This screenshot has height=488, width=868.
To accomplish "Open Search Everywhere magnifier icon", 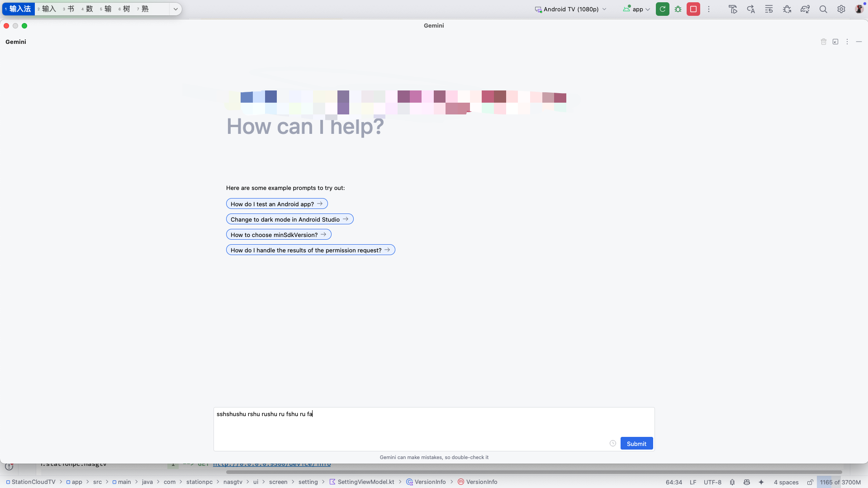I will tap(823, 9).
